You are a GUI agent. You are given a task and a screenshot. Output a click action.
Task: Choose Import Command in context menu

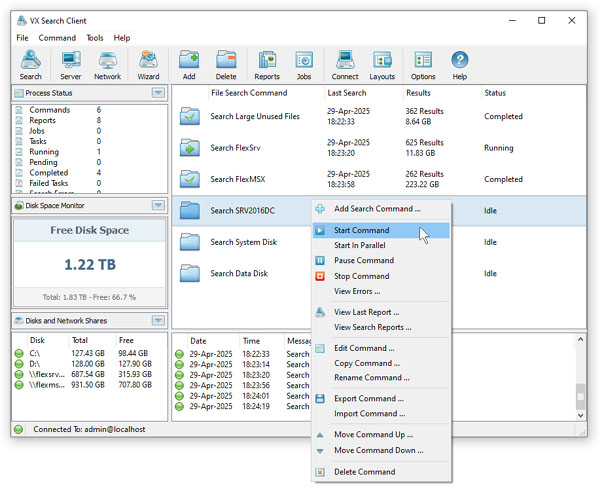(x=381, y=414)
